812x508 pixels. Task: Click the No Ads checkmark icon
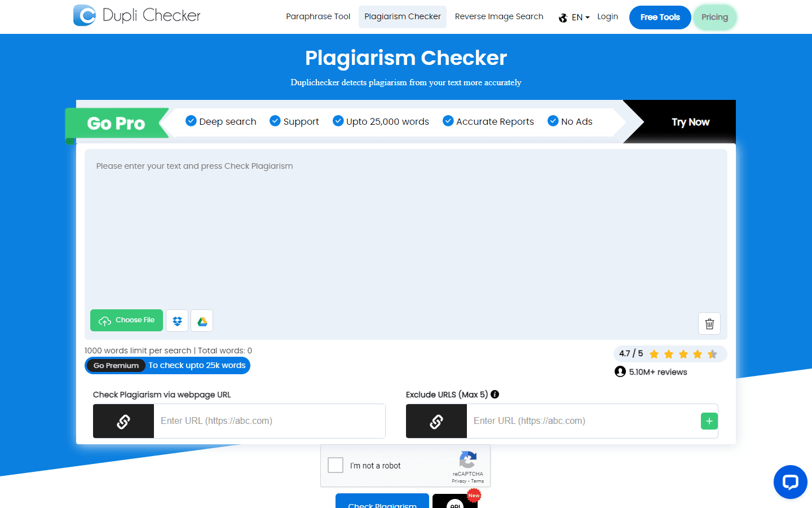553,121
